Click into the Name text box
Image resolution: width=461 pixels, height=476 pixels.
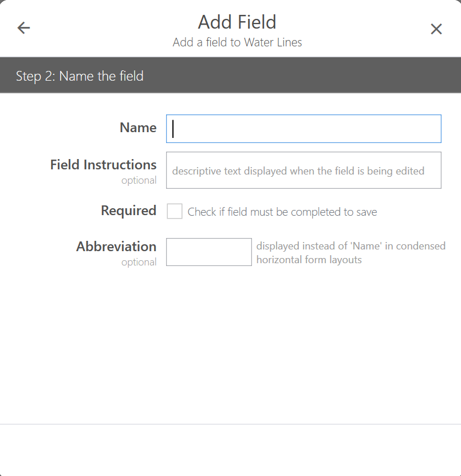[304, 129]
